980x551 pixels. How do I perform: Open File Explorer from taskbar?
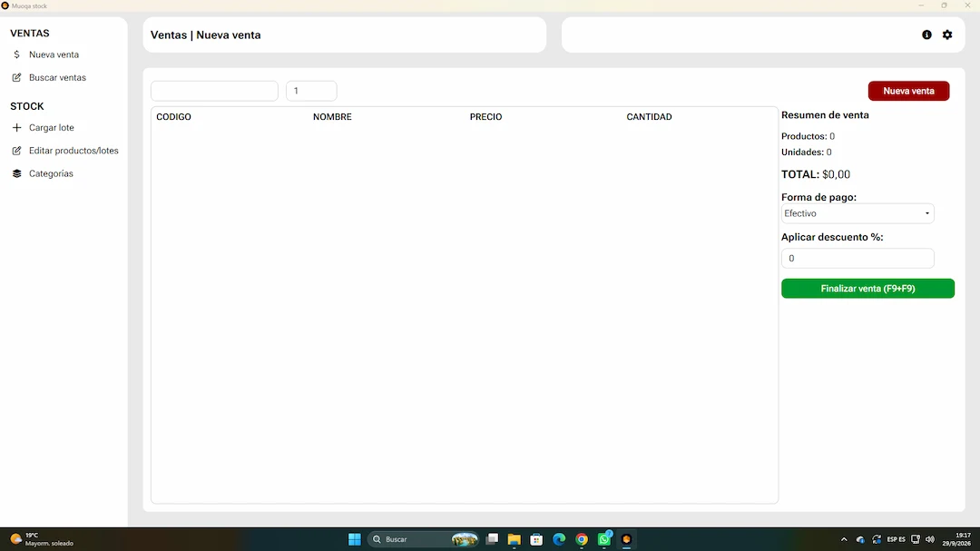pos(514,539)
